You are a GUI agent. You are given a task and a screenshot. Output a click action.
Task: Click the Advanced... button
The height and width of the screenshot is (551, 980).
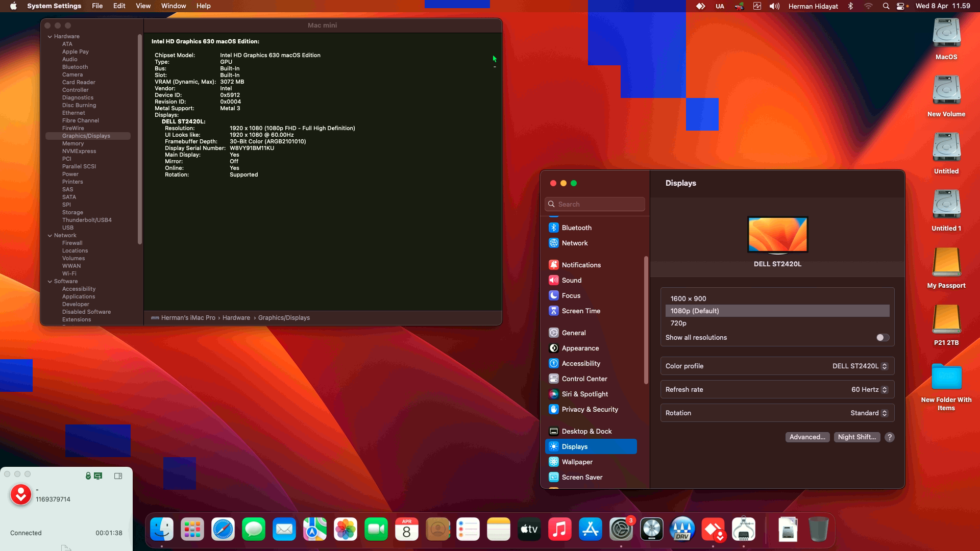[807, 437]
